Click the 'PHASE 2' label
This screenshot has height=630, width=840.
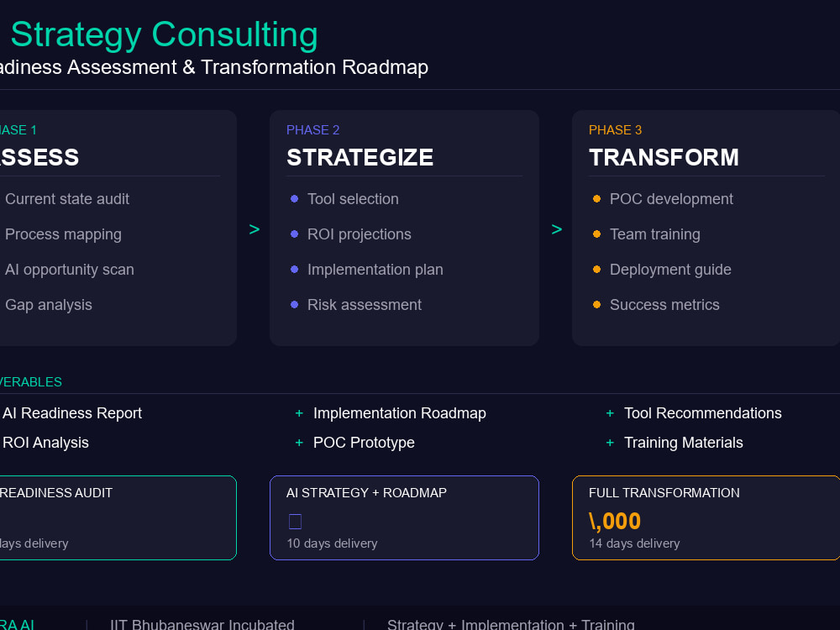[x=312, y=130]
